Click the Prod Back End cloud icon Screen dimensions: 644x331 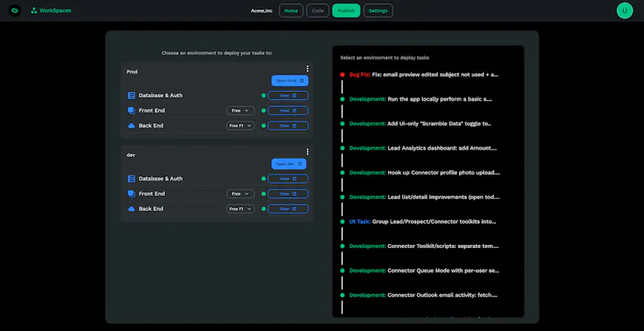[x=131, y=126]
